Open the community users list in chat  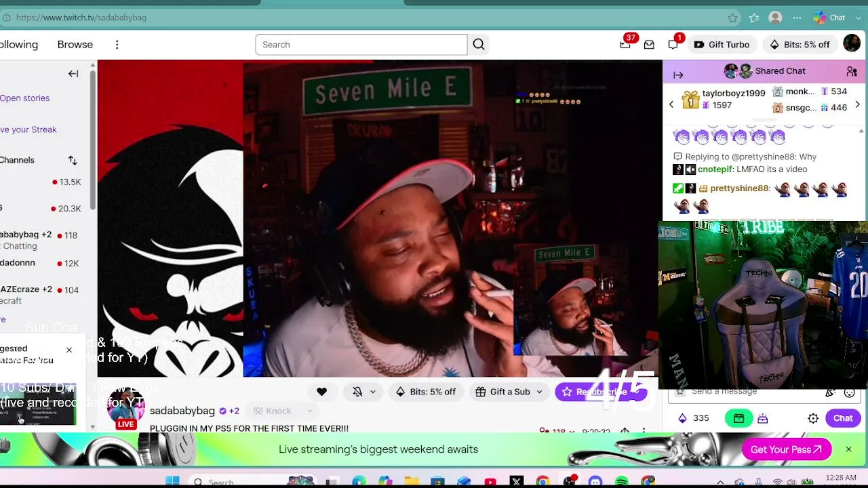(852, 71)
